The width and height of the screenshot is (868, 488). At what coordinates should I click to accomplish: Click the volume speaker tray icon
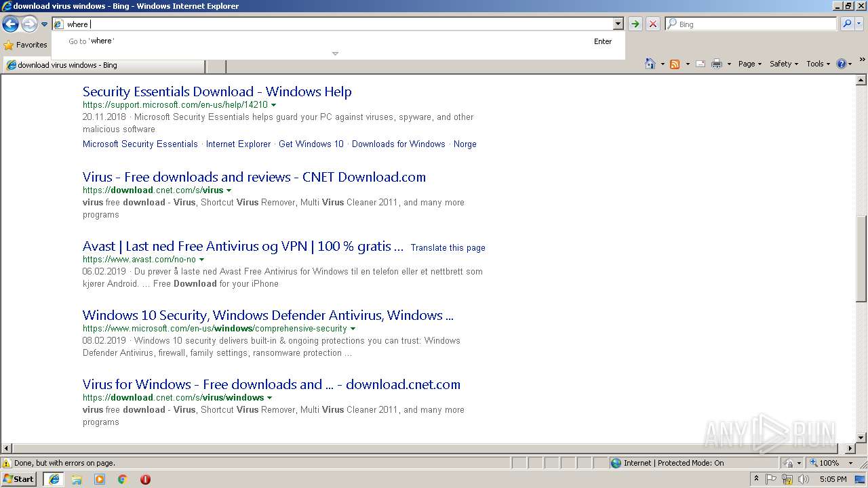tap(804, 479)
